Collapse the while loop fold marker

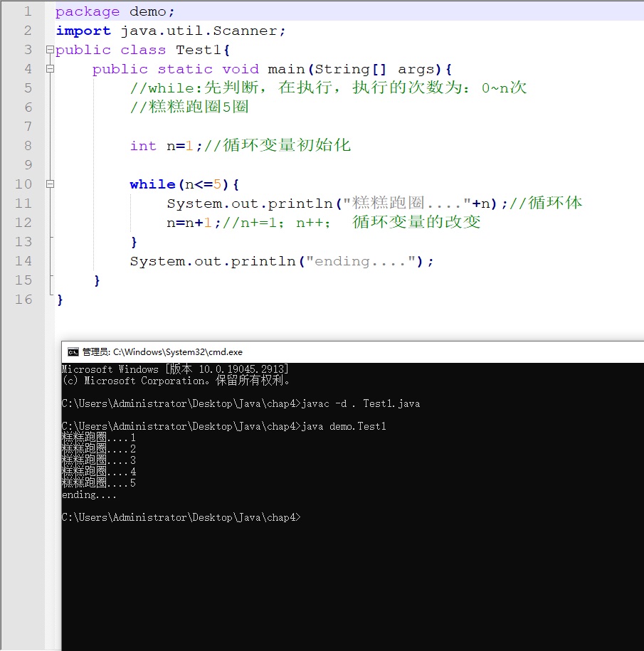coord(50,184)
